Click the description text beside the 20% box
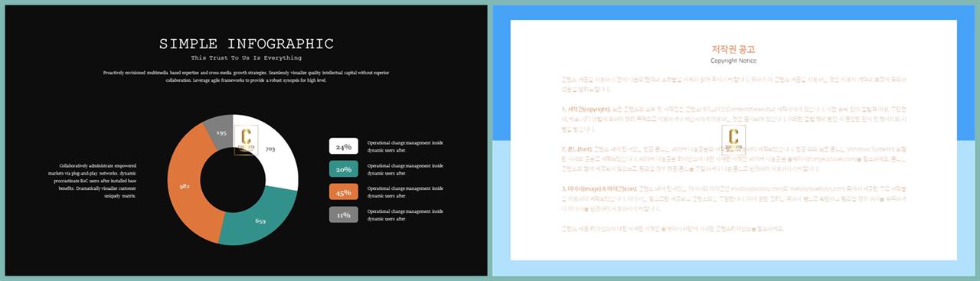This screenshot has width=980, height=281. click(x=405, y=169)
